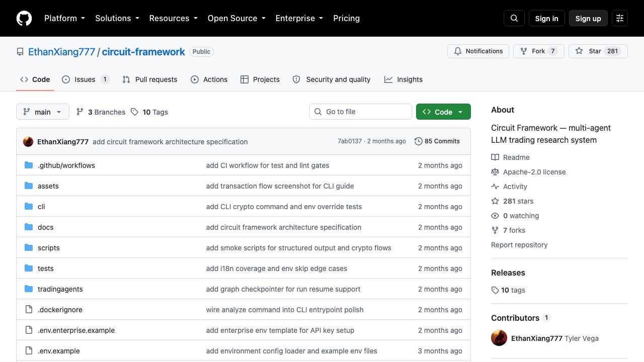
Task: Switch to the Actions tab
Action: coord(209,79)
